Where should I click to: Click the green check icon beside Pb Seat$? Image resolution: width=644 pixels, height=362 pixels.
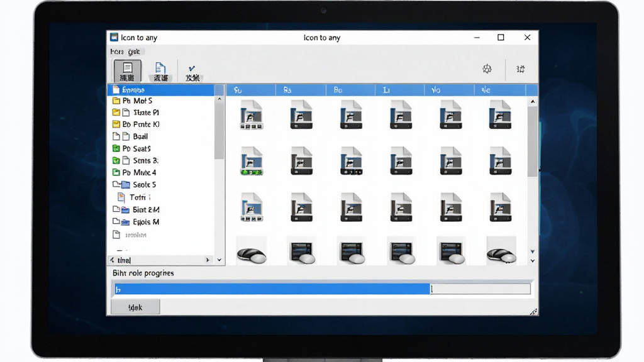116,148
